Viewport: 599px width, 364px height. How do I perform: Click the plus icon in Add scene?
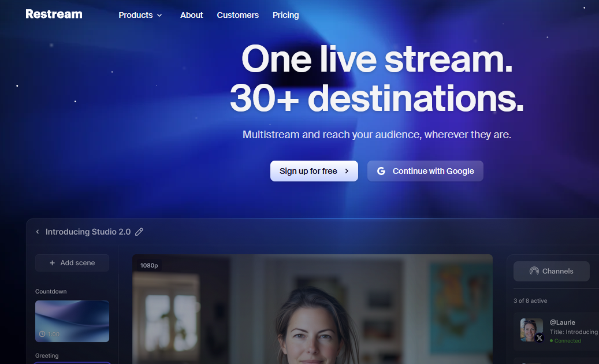click(x=52, y=263)
